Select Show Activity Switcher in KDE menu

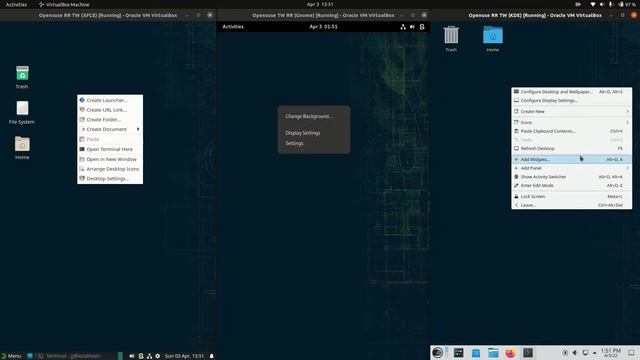pyautogui.click(x=571, y=177)
